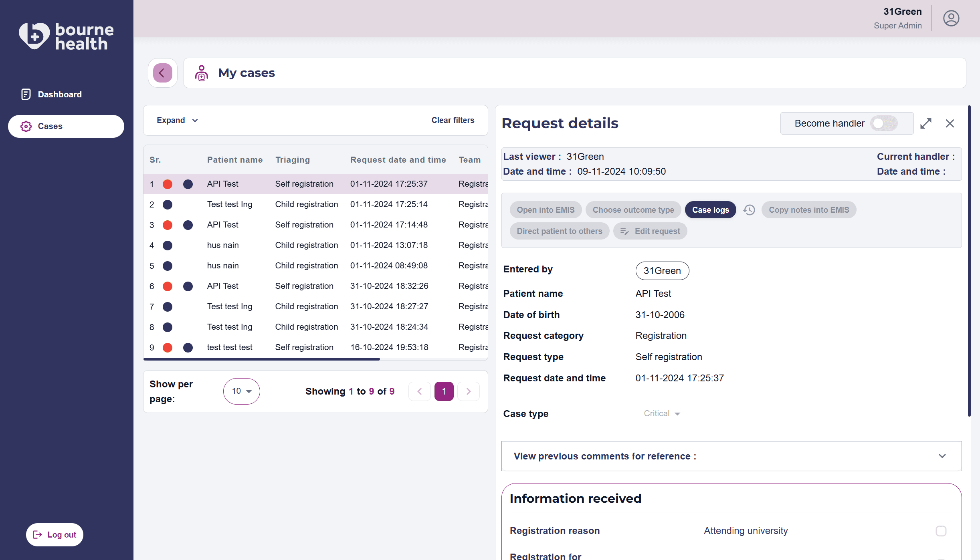Click the Request details vertical scrollbar
The width and height of the screenshot is (980, 560).
[x=969, y=260]
